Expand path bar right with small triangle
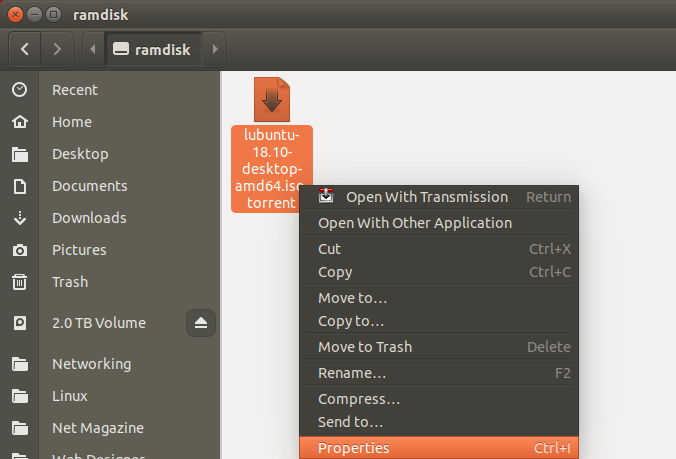 (216, 48)
